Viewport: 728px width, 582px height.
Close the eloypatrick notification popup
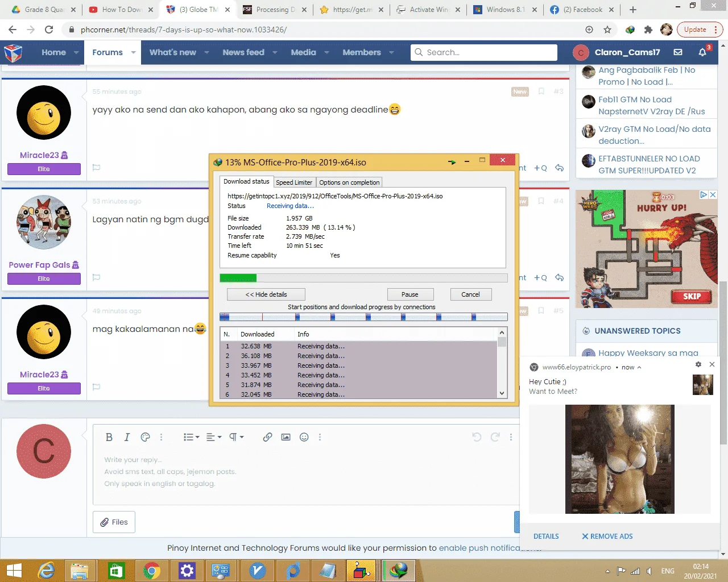coord(712,364)
